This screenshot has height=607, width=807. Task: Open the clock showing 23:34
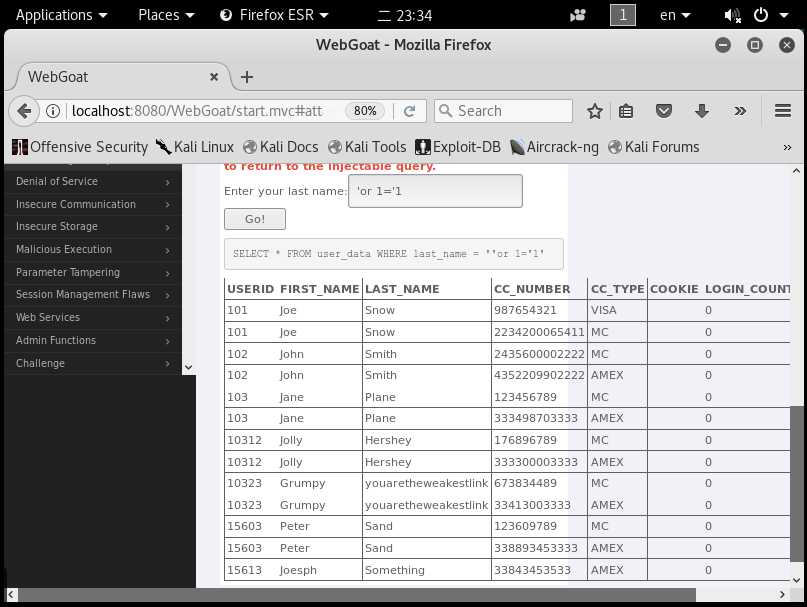(405, 15)
